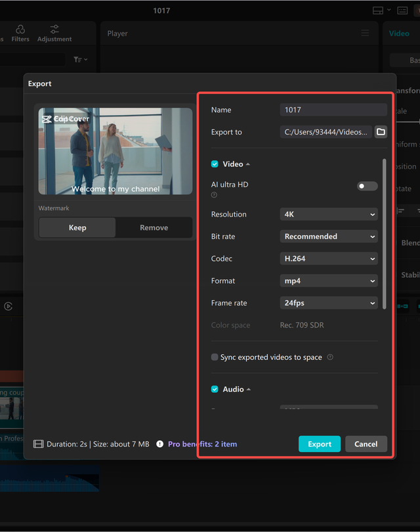Click the Export button
Screen dimensions: 420x532
pos(320,444)
